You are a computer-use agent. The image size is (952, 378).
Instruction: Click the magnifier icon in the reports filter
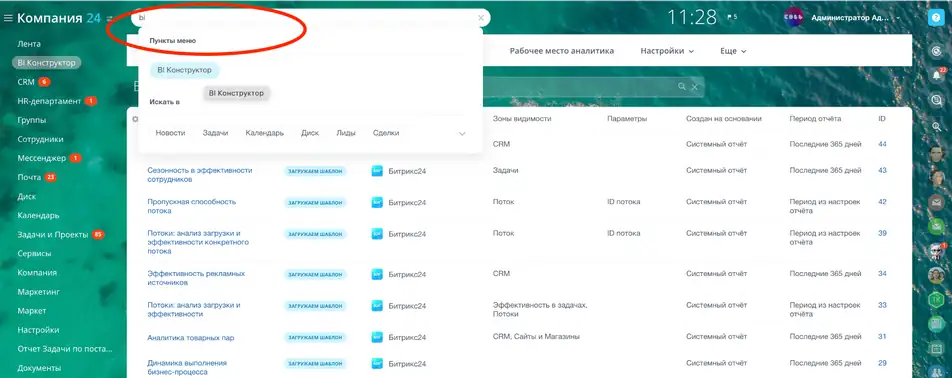click(682, 87)
